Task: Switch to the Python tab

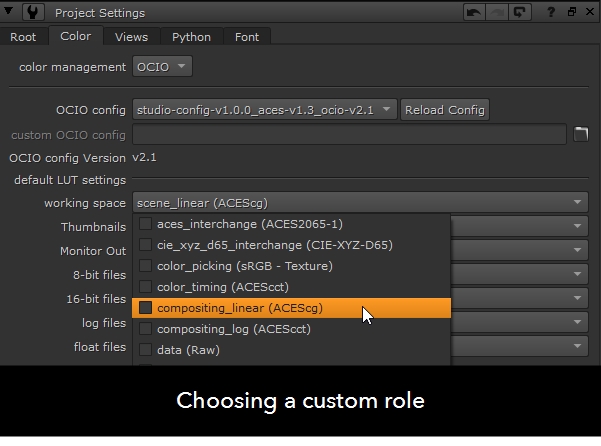Action: [191, 37]
